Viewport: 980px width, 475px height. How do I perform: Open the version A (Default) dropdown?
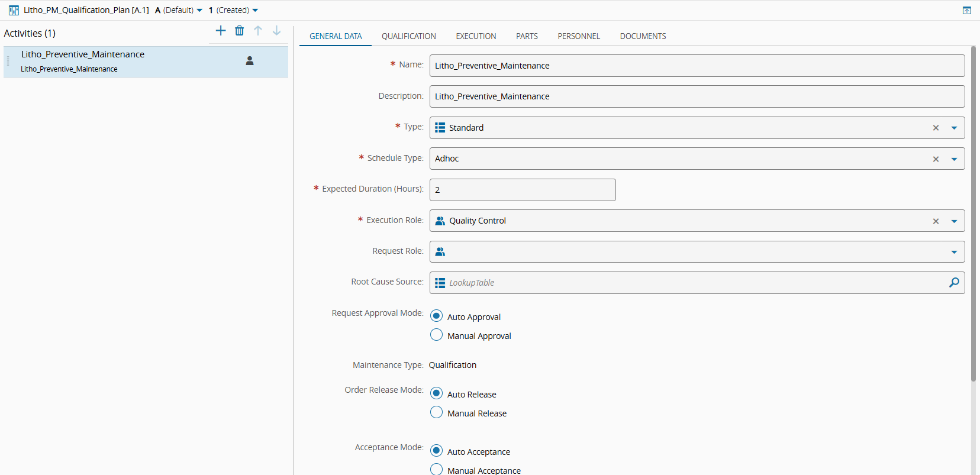point(179,10)
